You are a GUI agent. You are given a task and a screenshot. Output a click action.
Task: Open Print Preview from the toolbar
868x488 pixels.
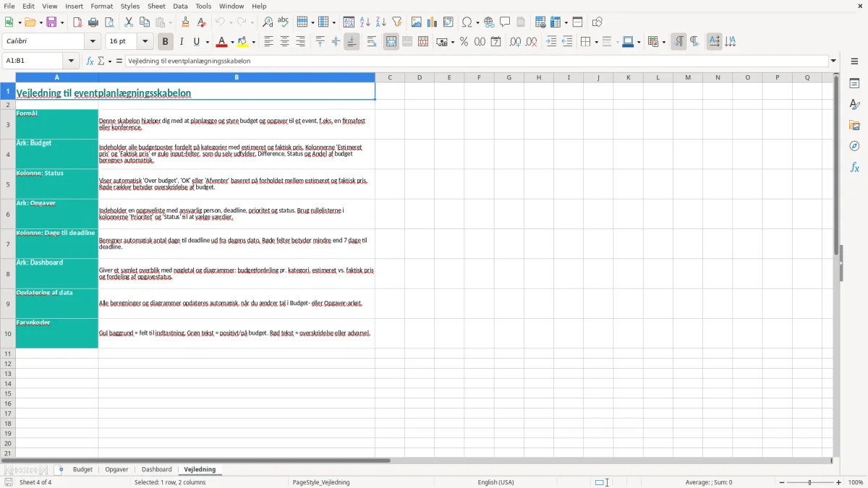[x=109, y=22]
